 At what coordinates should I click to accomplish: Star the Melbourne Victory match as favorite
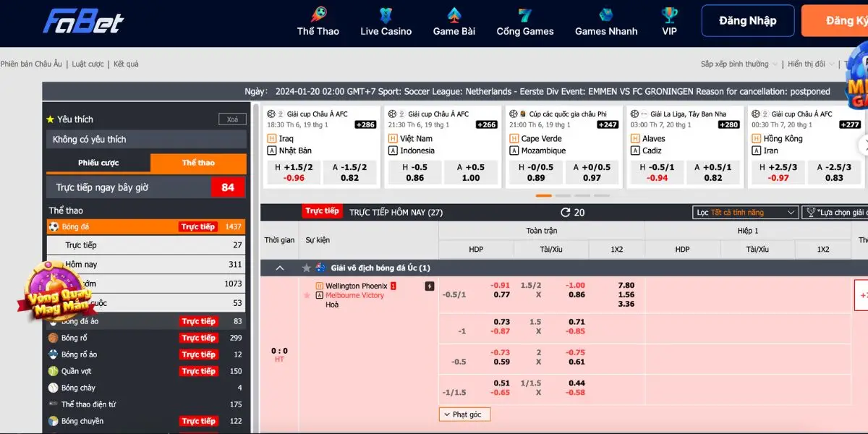307,295
